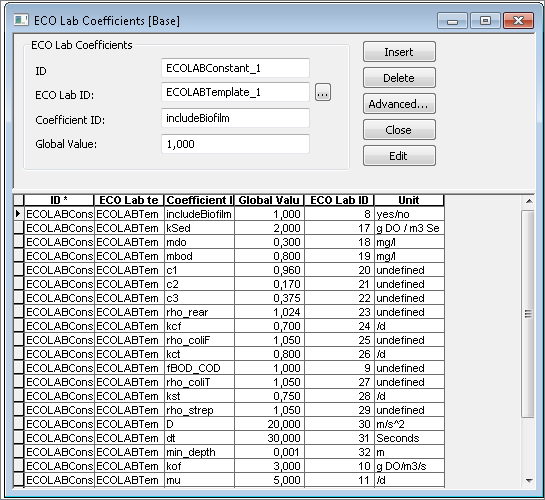Click the rho_strep coefficient cell
The image size is (545, 500).
click(199, 410)
